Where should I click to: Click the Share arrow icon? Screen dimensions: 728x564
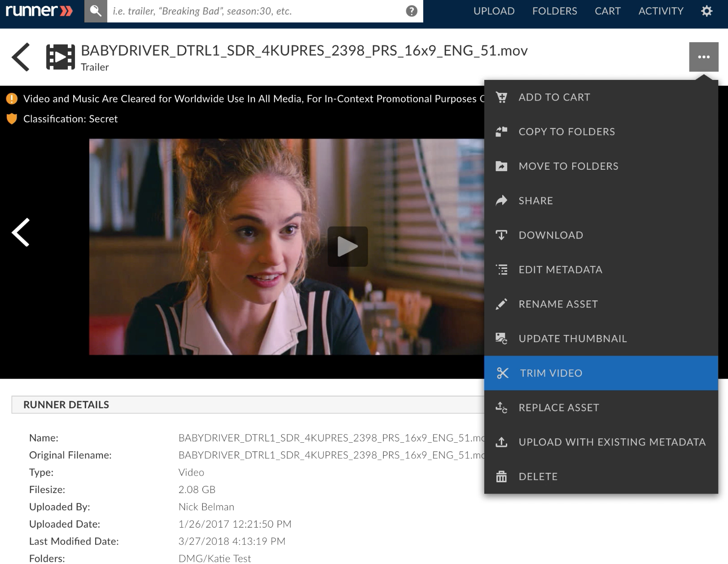[501, 200]
